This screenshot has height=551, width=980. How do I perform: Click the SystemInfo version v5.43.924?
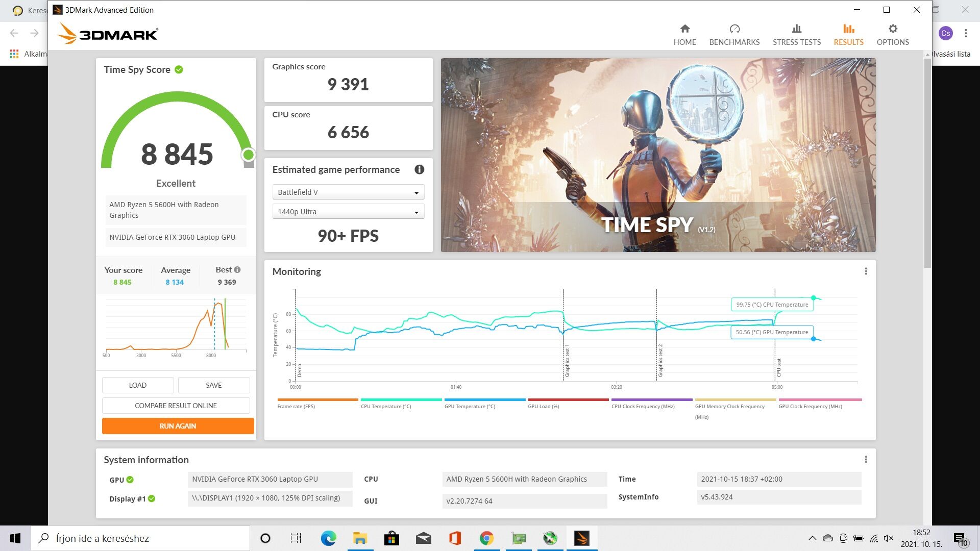tap(779, 497)
